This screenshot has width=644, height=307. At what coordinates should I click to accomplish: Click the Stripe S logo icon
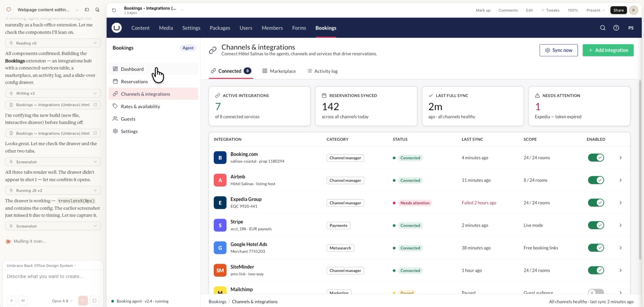pos(220,225)
